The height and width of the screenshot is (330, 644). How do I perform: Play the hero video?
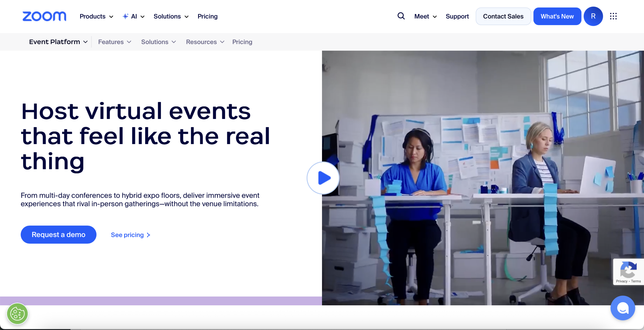tap(323, 178)
